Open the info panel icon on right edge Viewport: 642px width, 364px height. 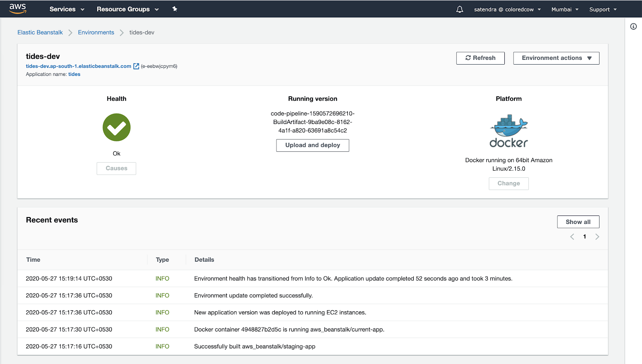[633, 26]
